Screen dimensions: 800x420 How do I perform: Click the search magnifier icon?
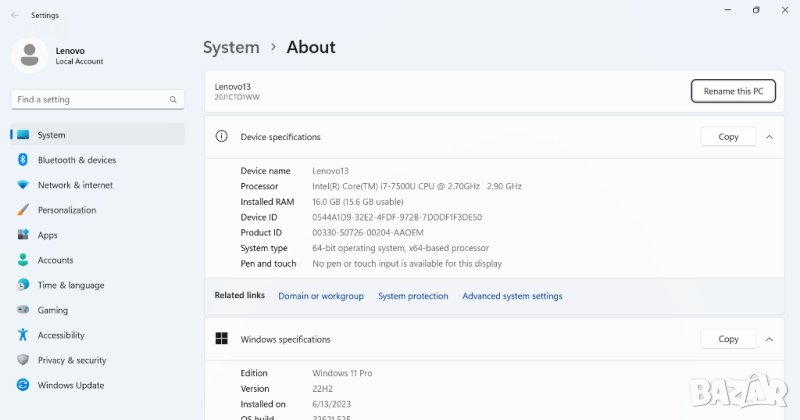(174, 100)
